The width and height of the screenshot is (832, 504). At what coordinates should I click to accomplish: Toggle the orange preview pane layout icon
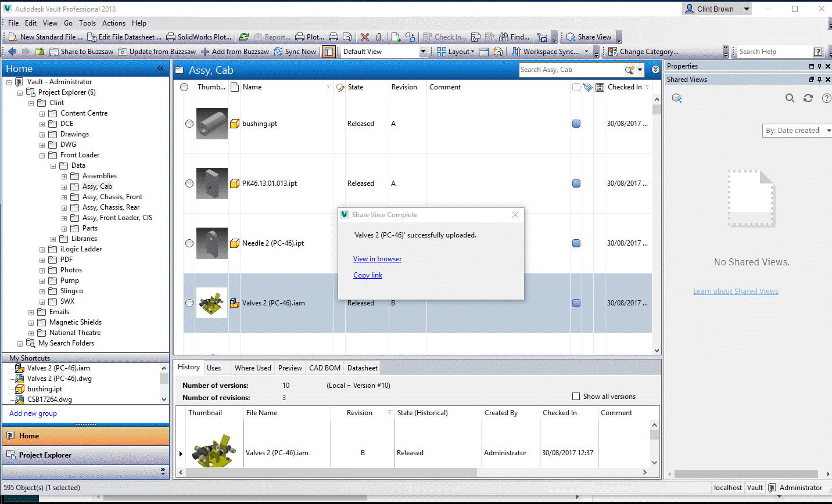(329, 52)
